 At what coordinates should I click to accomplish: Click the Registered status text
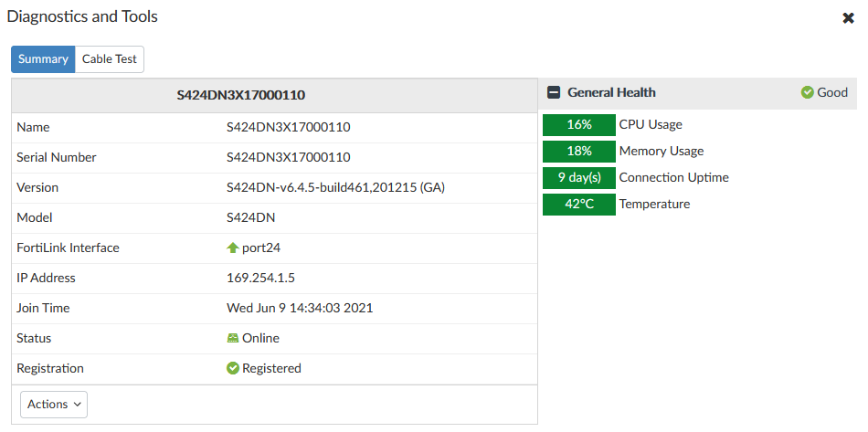[x=271, y=368]
